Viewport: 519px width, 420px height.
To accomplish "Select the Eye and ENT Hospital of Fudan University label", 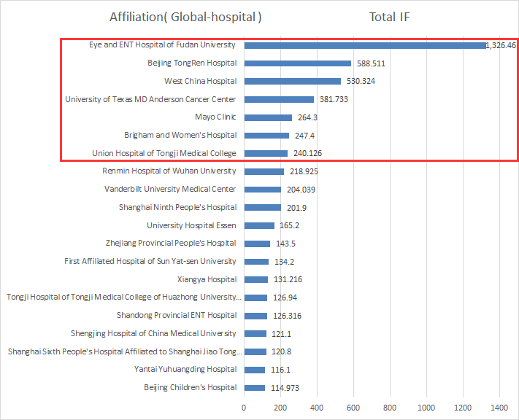I will (x=162, y=44).
